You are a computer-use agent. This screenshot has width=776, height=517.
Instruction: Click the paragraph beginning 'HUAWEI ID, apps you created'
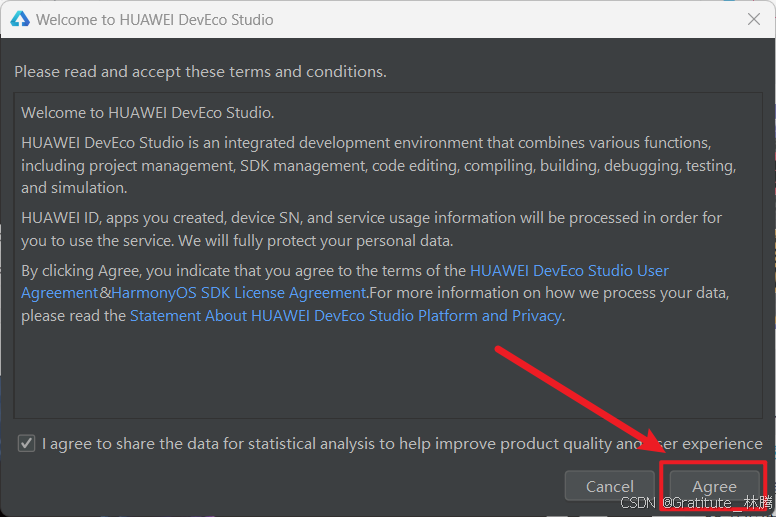(x=371, y=229)
